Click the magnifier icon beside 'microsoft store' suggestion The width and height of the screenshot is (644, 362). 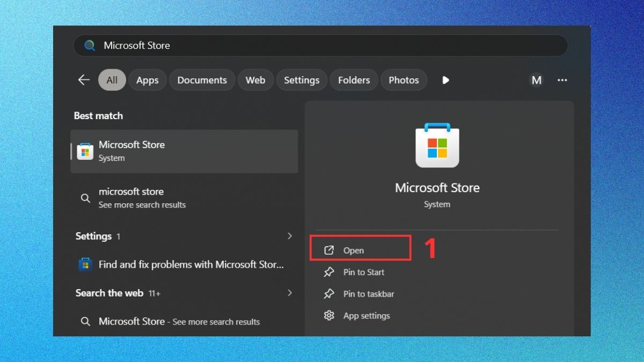[x=85, y=198]
